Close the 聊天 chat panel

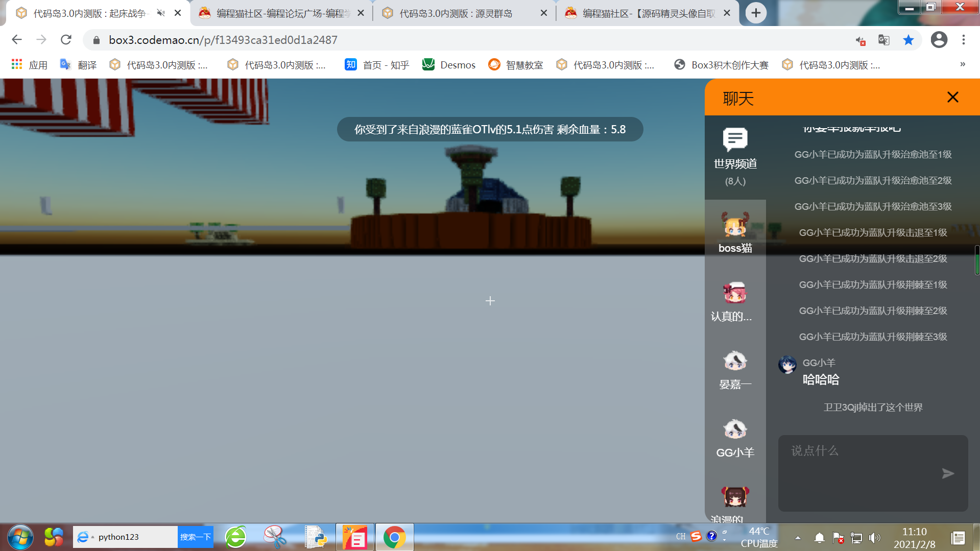point(952,97)
